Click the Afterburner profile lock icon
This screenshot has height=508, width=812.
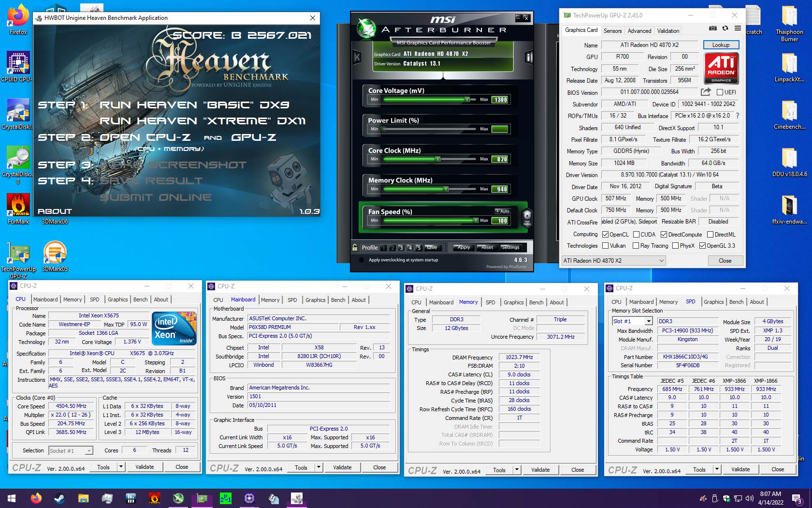[355, 247]
